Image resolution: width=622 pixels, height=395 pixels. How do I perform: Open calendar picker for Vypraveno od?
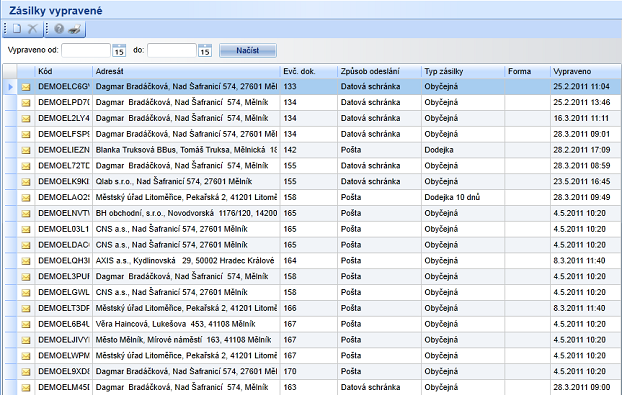click(119, 51)
